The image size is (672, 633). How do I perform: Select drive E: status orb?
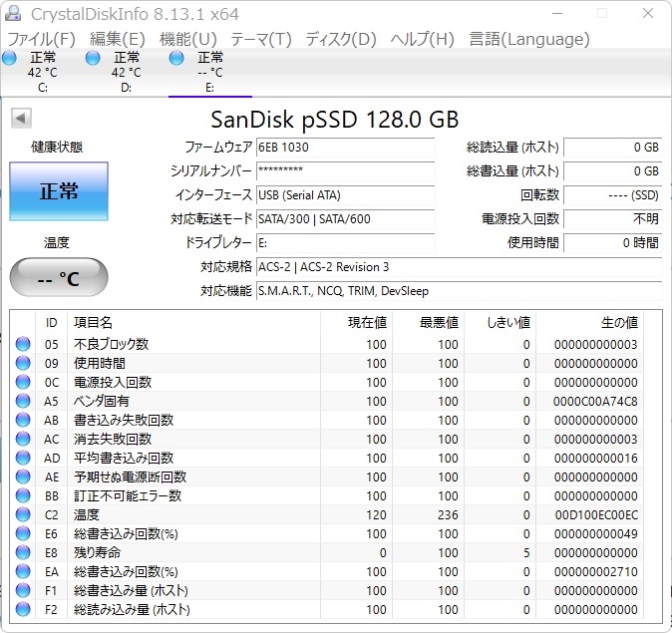(x=176, y=59)
